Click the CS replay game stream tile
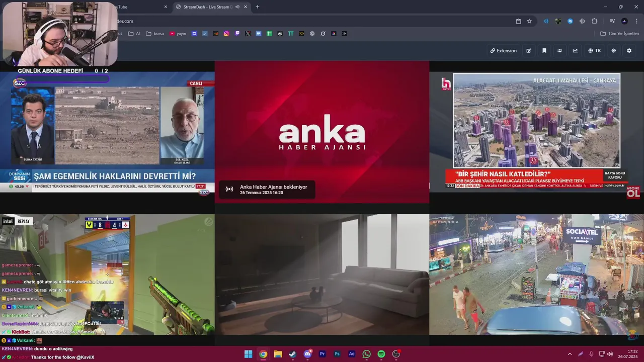Viewport: 644px width, 362px height. point(107,275)
